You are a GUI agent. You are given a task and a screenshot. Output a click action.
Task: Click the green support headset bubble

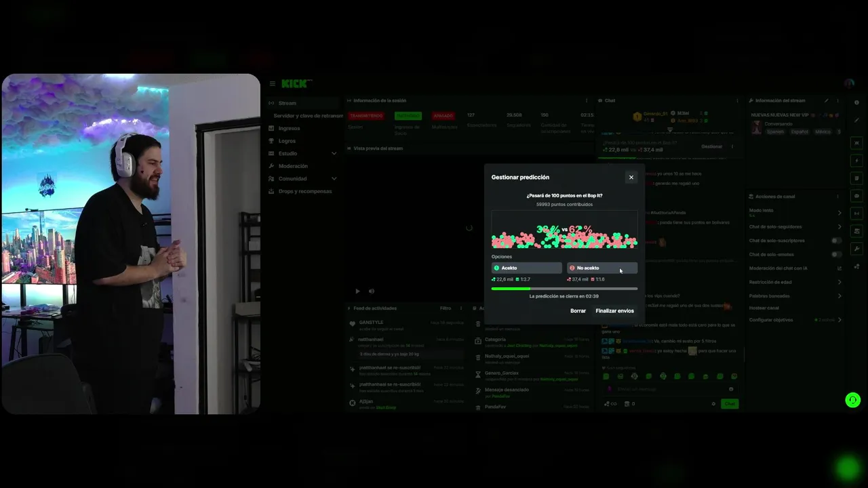852,400
